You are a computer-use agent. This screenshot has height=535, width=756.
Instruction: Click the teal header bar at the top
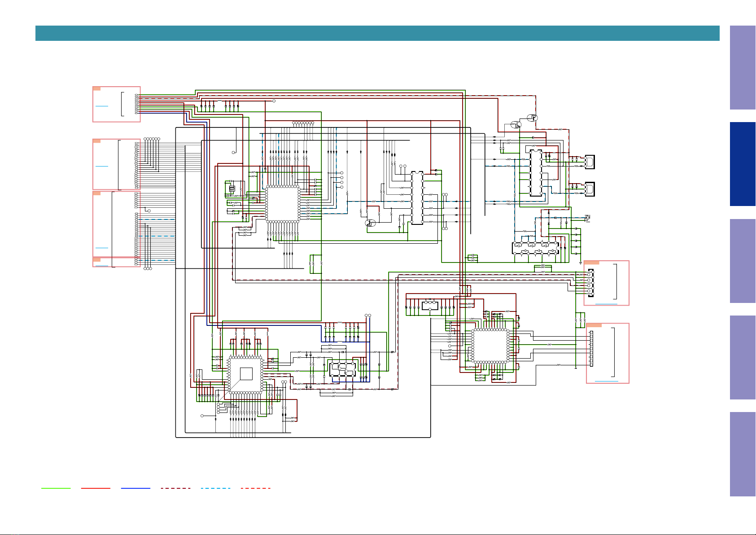click(377, 33)
